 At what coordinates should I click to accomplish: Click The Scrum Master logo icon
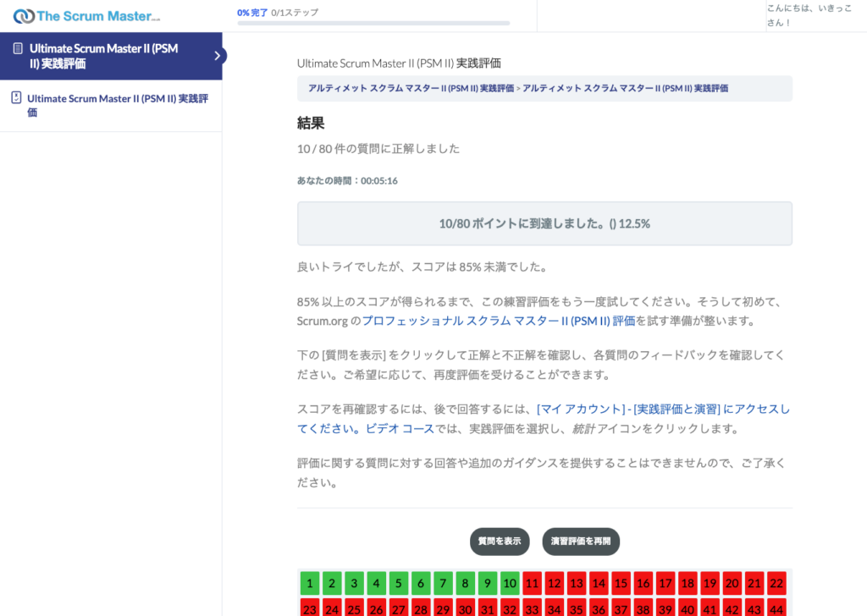(24, 16)
